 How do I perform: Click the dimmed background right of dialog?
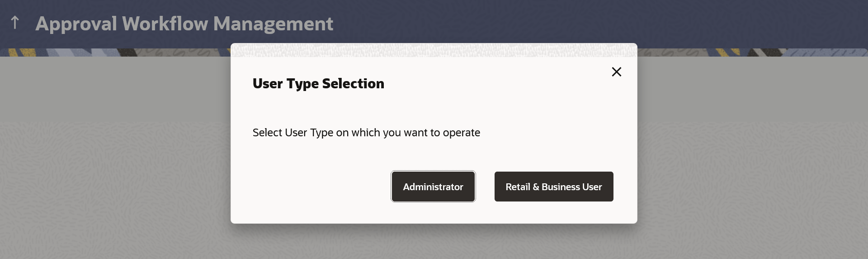[750, 158]
